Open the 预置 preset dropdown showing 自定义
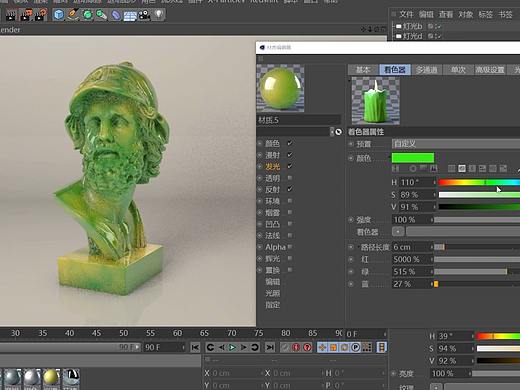The height and width of the screenshot is (390, 520). (456, 144)
